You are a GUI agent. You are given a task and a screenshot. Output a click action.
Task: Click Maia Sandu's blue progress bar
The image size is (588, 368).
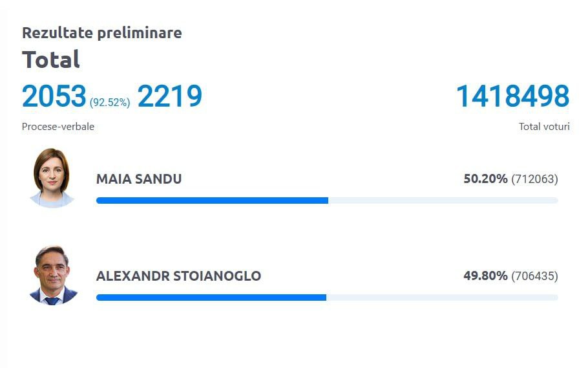(212, 200)
